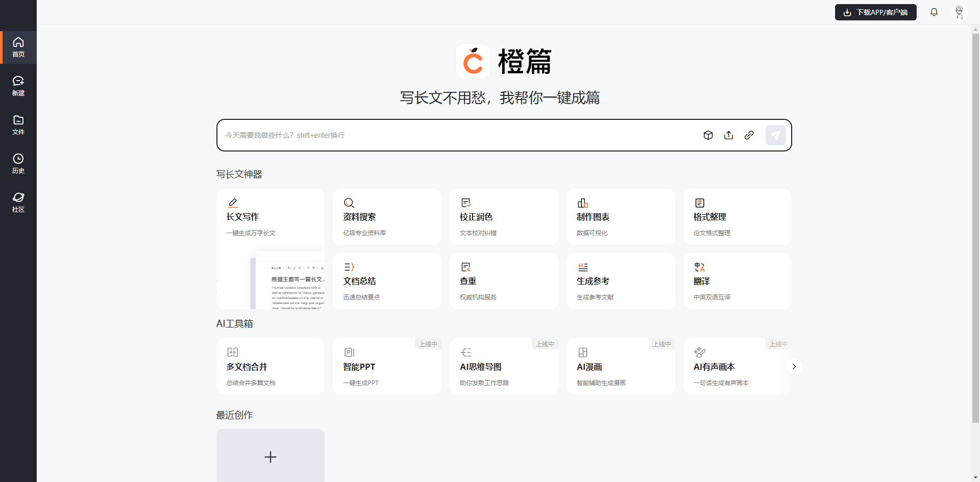This screenshot has height=482, width=980.
Task: Open the 首页 home sidebar item
Action: pos(18,47)
